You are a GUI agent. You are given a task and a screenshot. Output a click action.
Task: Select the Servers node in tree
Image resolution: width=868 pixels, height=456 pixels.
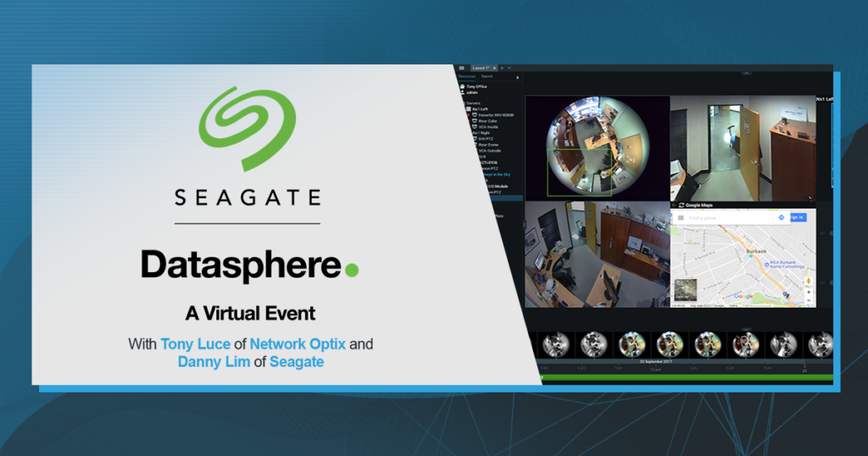(473, 103)
